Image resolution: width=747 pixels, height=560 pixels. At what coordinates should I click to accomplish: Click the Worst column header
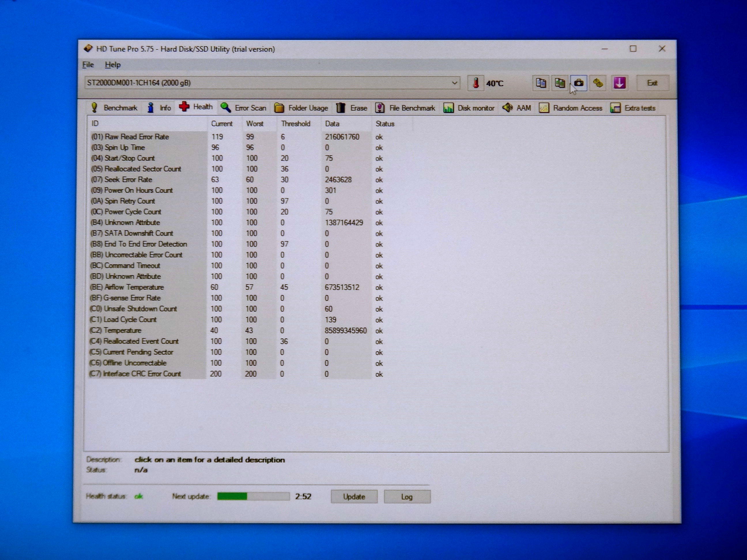pyautogui.click(x=259, y=124)
